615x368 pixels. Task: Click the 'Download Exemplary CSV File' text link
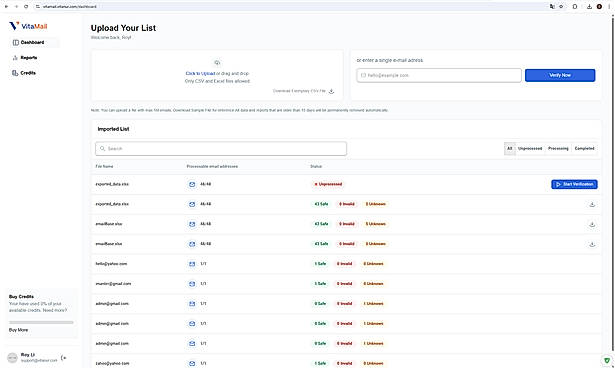click(299, 91)
